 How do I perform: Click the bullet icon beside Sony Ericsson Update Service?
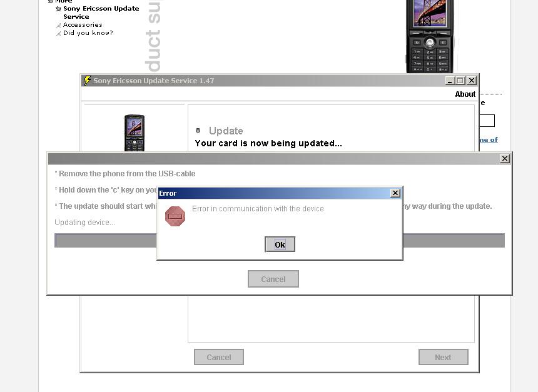[58, 9]
